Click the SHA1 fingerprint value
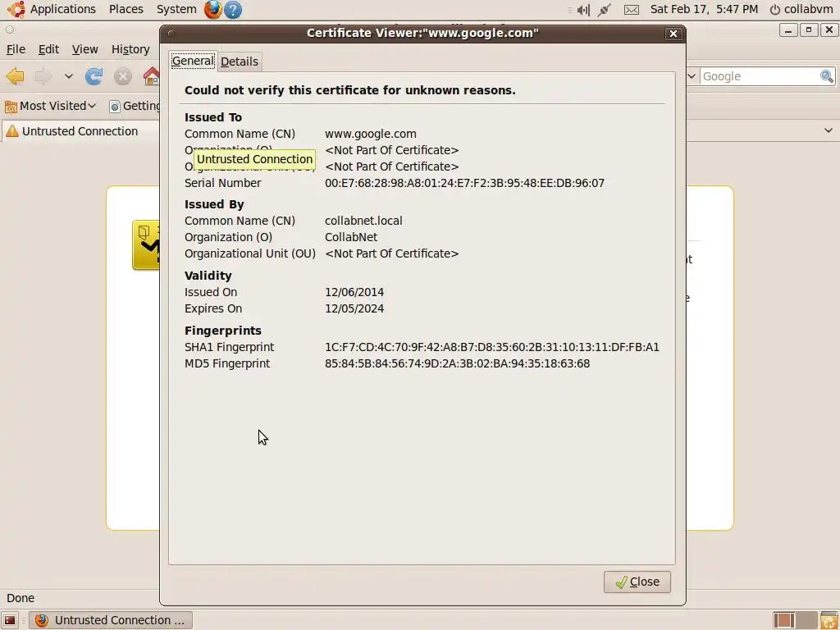This screenshot has height=630, width=840. click(x=492, y=347)
